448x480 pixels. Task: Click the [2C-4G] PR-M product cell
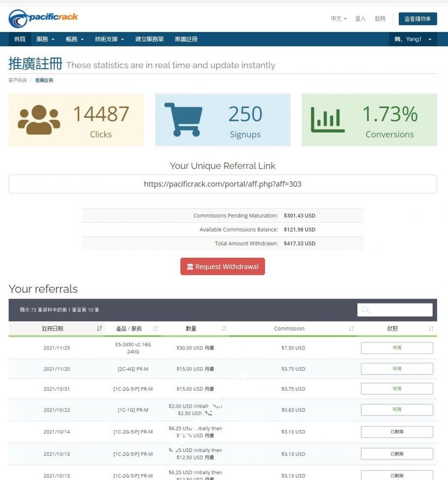pyautogui.click(x=133, y=369)
